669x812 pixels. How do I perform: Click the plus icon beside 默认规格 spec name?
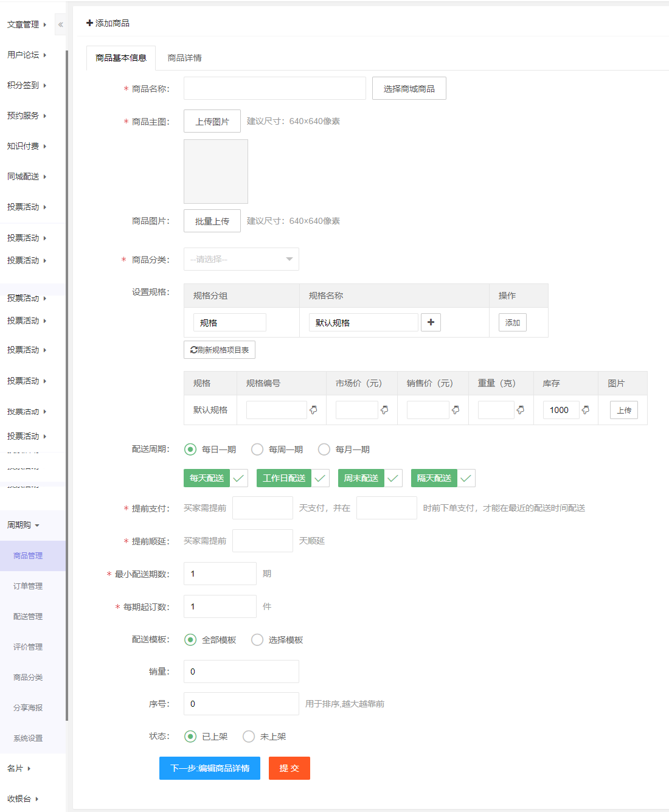pyautogui.click(x=431, y=322)
